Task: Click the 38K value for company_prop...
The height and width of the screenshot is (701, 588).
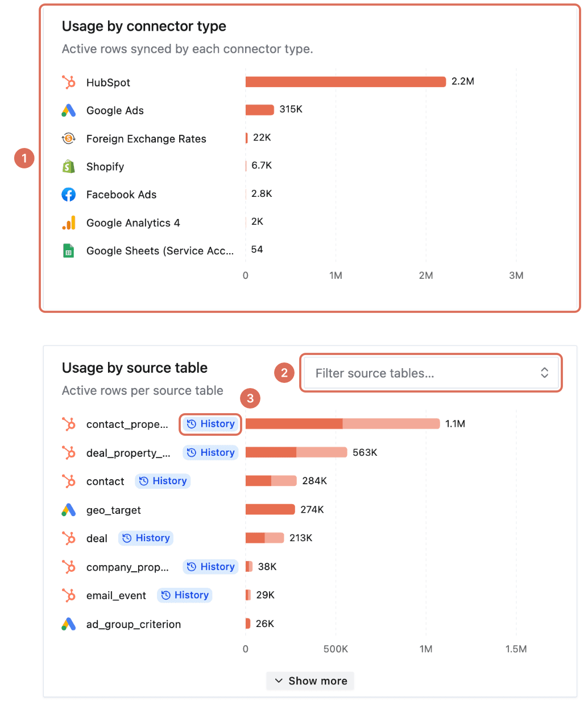Action: [x=267, y=567]
